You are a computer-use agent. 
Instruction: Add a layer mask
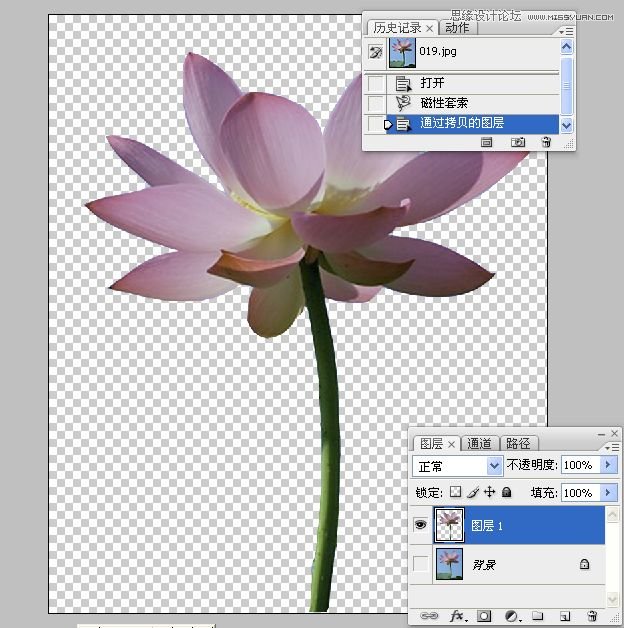tap(484, 616)
